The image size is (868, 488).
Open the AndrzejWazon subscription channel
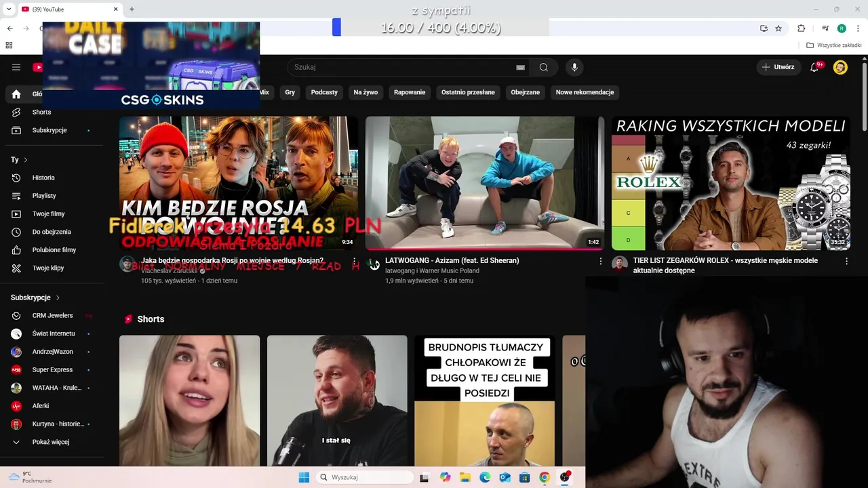tap(52, 352)
